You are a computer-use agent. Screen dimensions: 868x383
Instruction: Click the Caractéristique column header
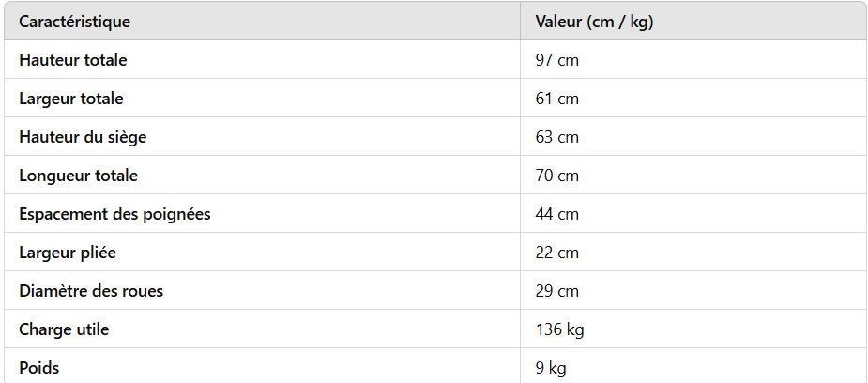(75, 23)
